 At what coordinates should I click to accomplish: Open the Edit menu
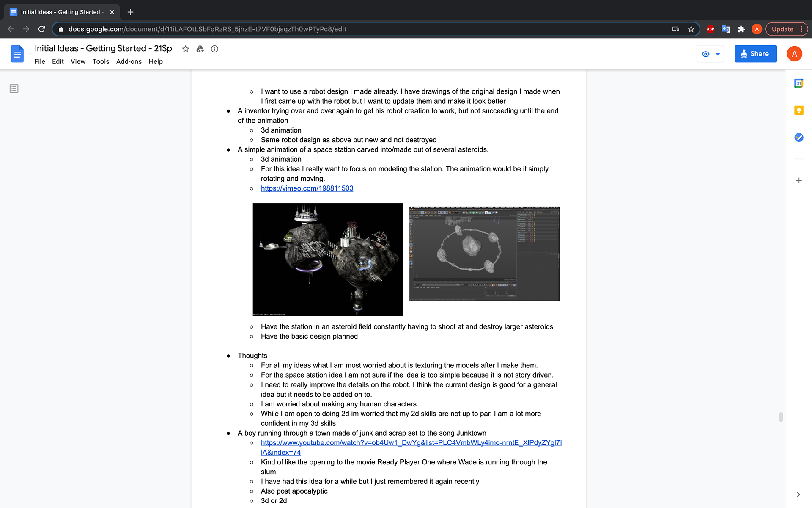click(58, 61)
